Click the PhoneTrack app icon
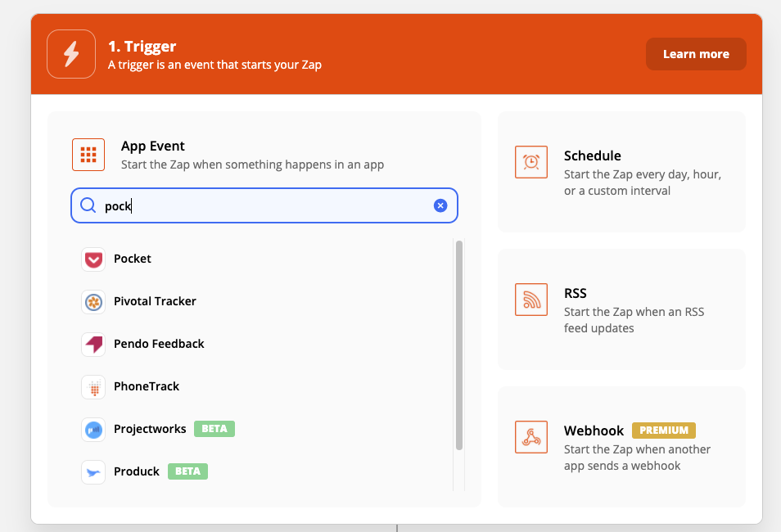 point(93,387)
